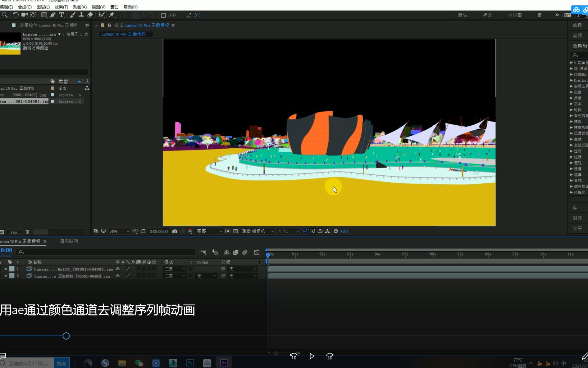Open the 活动摄像机 view dropdown
This screenshot has width=588, height=368.
(x=258, y=232)
